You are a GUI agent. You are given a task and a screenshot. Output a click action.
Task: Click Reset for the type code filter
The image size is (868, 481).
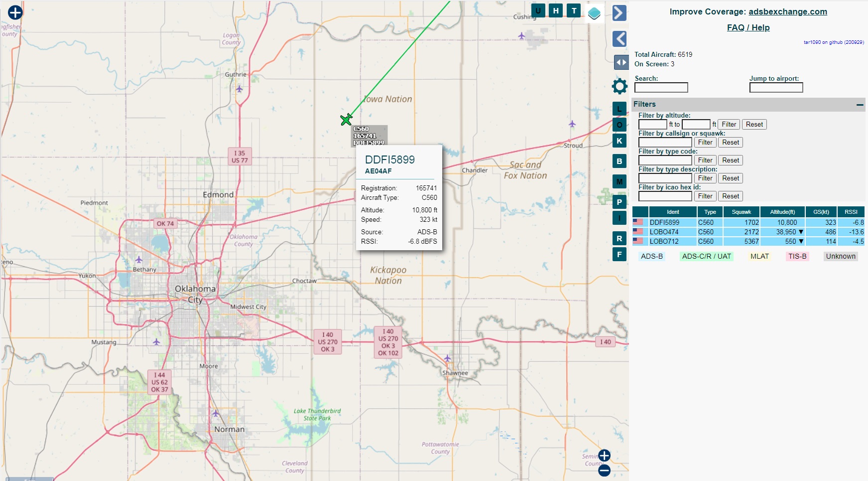click(730, 160)
